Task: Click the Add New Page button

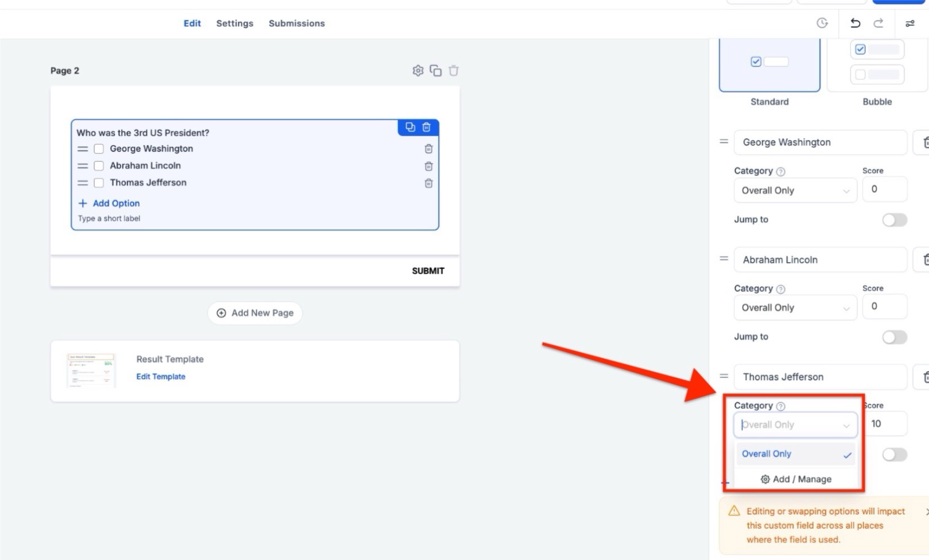Action: coord(255,313)
